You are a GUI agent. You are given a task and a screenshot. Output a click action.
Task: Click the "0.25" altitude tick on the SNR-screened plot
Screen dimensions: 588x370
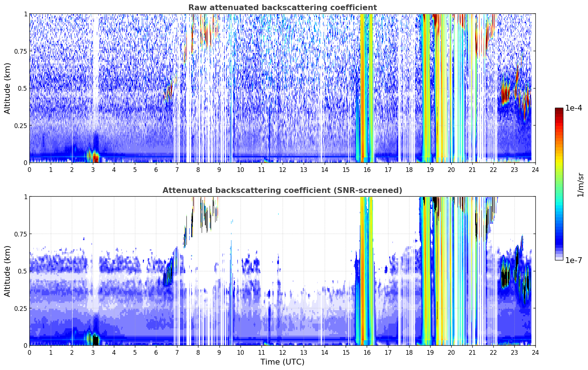[20, 308]
